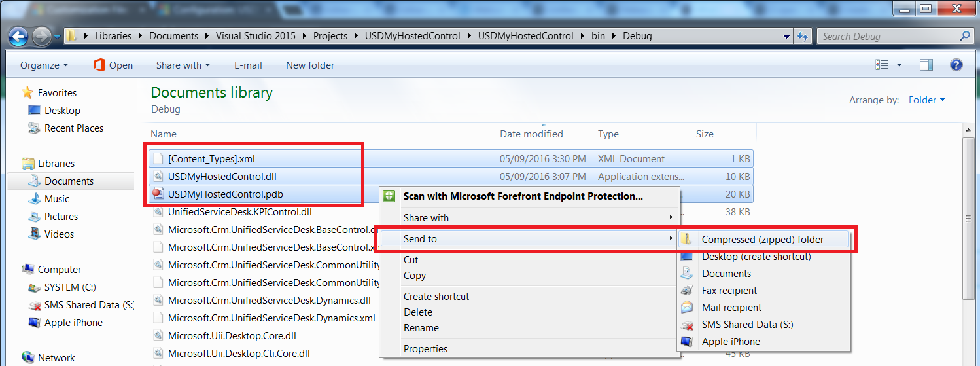
Task: Click the search magnifier icon
Action: click(x=965, y=36)
